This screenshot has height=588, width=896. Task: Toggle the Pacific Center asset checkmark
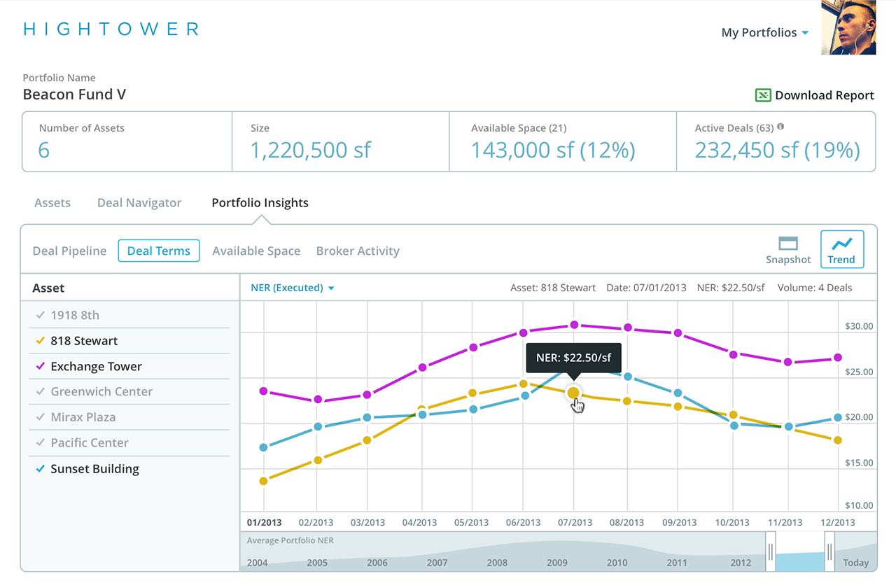click(40, 442)
